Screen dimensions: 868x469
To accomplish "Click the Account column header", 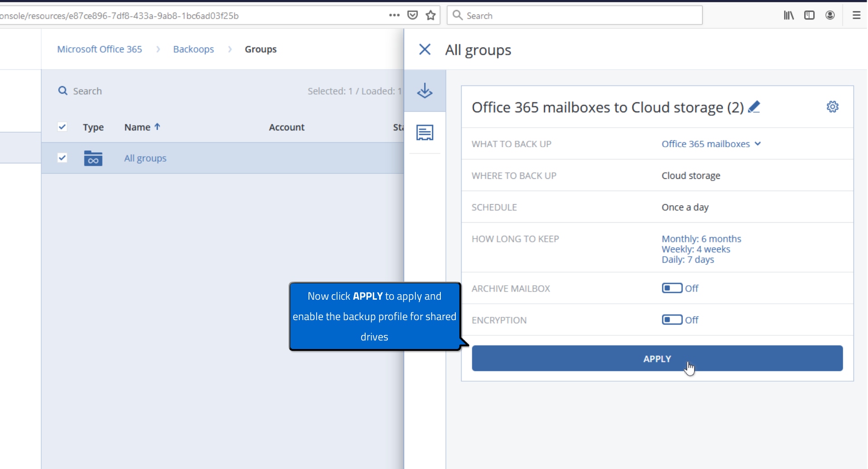I will tap(287, 127).
